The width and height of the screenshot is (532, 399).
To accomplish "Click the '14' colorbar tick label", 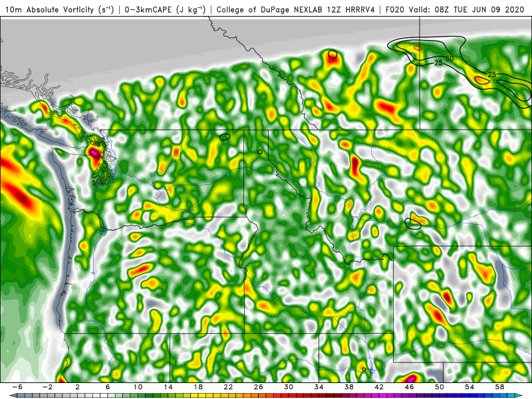I will point(168,387).
